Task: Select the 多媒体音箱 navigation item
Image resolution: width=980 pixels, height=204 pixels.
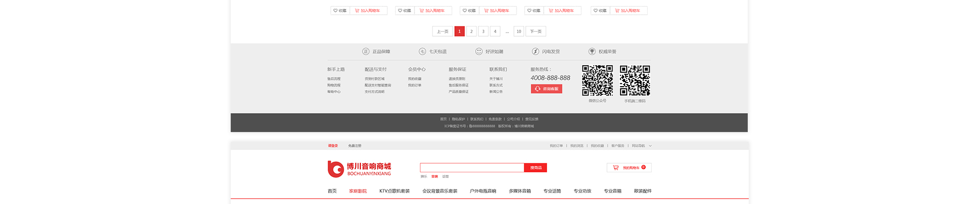Action: (520, 191)
